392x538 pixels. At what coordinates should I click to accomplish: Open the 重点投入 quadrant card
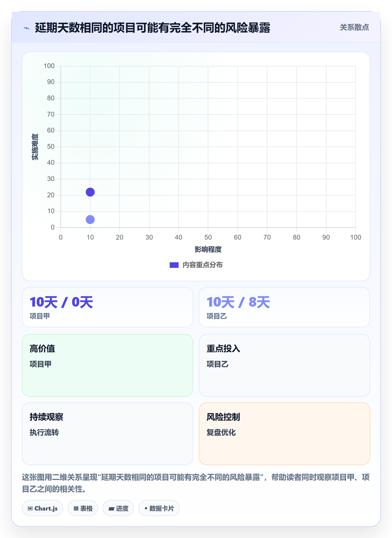284,365
